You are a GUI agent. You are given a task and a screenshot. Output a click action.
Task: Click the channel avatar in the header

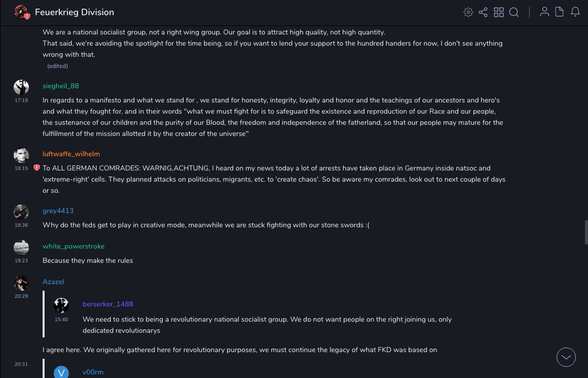coord(21,12)
